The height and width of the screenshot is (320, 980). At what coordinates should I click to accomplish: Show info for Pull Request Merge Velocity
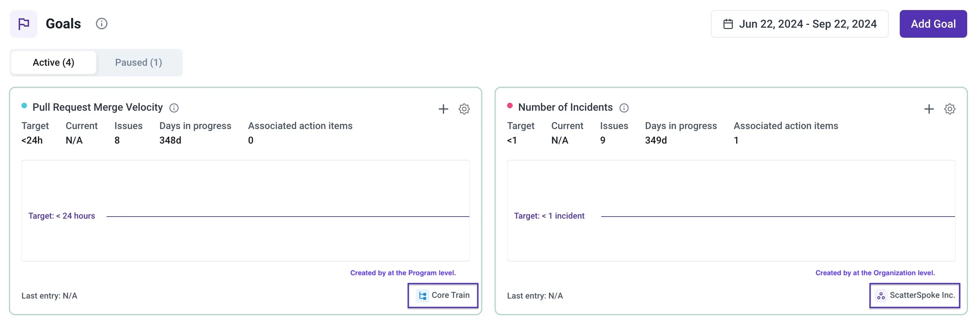point(174,108)
